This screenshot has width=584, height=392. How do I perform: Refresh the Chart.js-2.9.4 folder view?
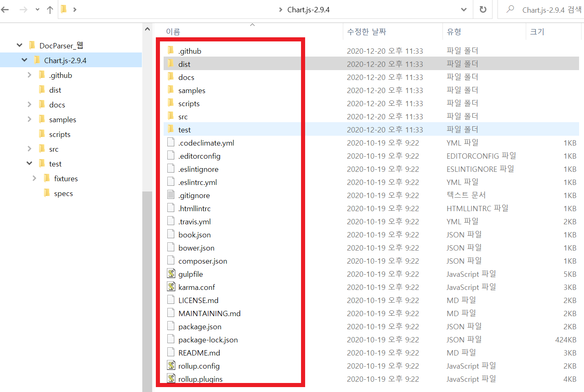click(483, 9)
